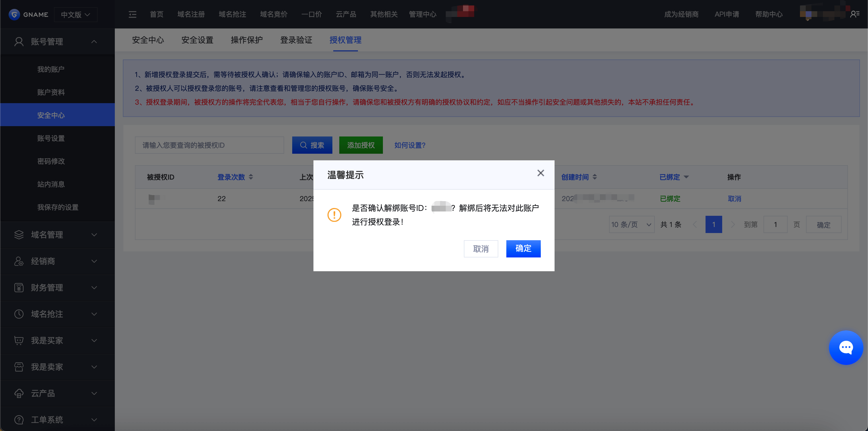
Task: Confirm unbinding with 确定 button
Action: click(523, 249)
